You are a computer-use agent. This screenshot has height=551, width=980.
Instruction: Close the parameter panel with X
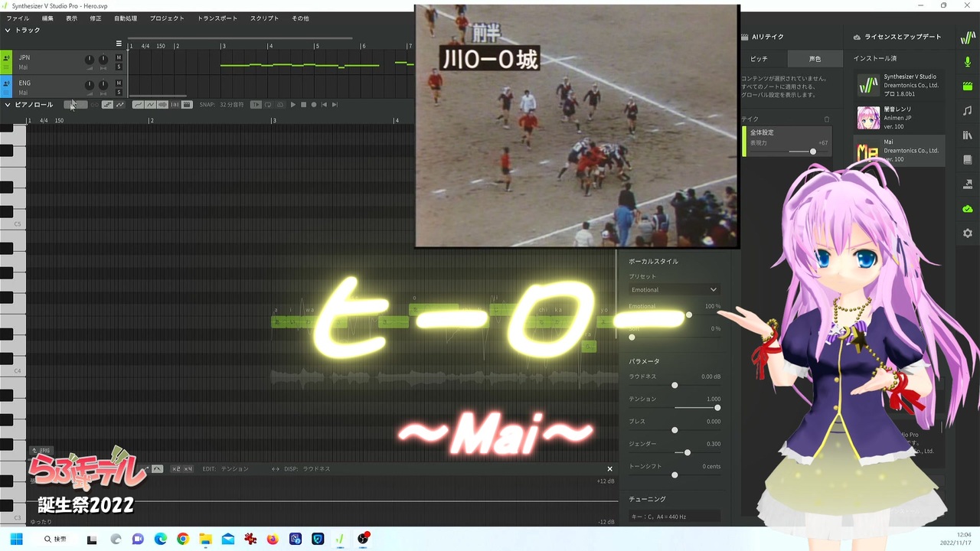609,468
